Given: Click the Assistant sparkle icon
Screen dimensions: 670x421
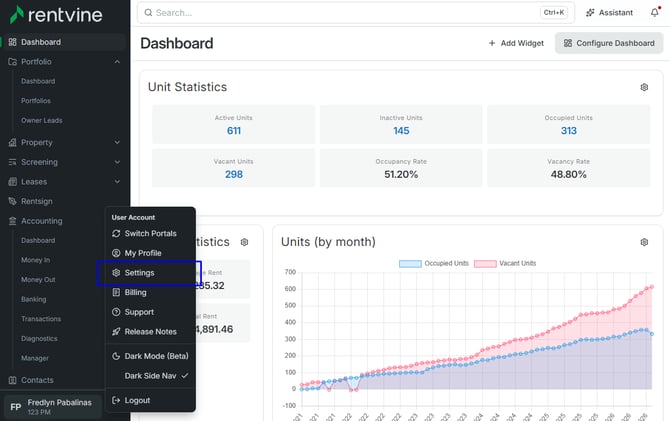Looking at the screenshot, I should point(590,13).
